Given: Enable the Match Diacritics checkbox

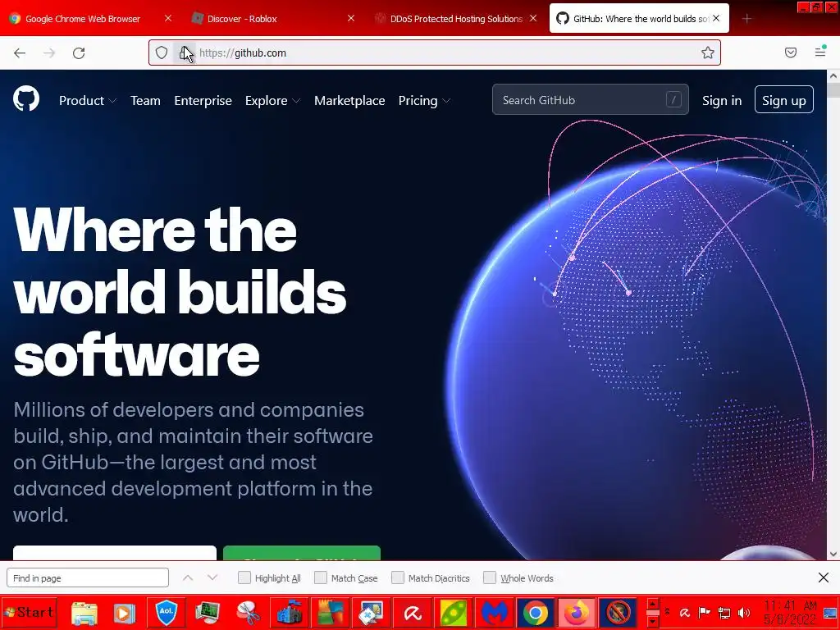Looking at the screenshot, I should click(398, 577).
